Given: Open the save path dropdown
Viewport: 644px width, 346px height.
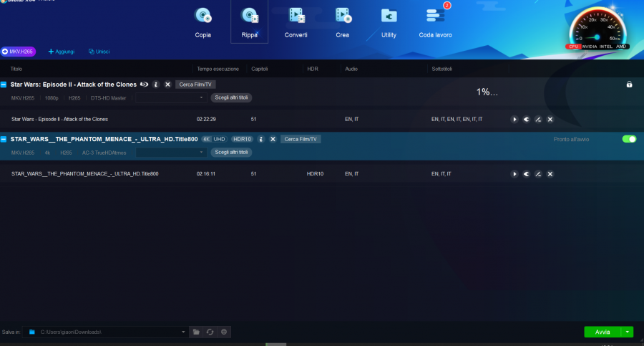Looking at the screenshot, I should (183, 332).
